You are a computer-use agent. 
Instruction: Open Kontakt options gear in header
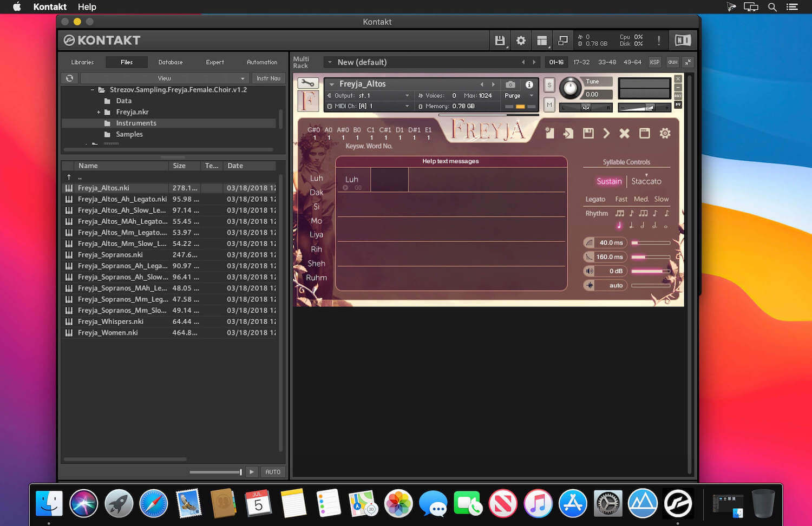521,41
